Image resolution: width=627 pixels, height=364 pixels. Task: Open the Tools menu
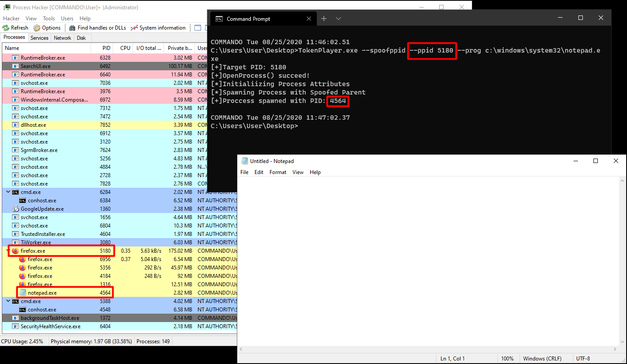[49, 19]
